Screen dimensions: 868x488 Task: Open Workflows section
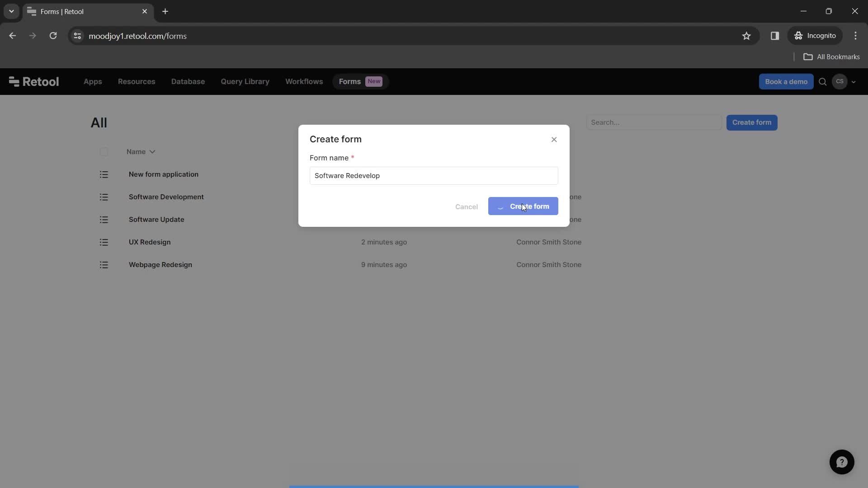304,81
